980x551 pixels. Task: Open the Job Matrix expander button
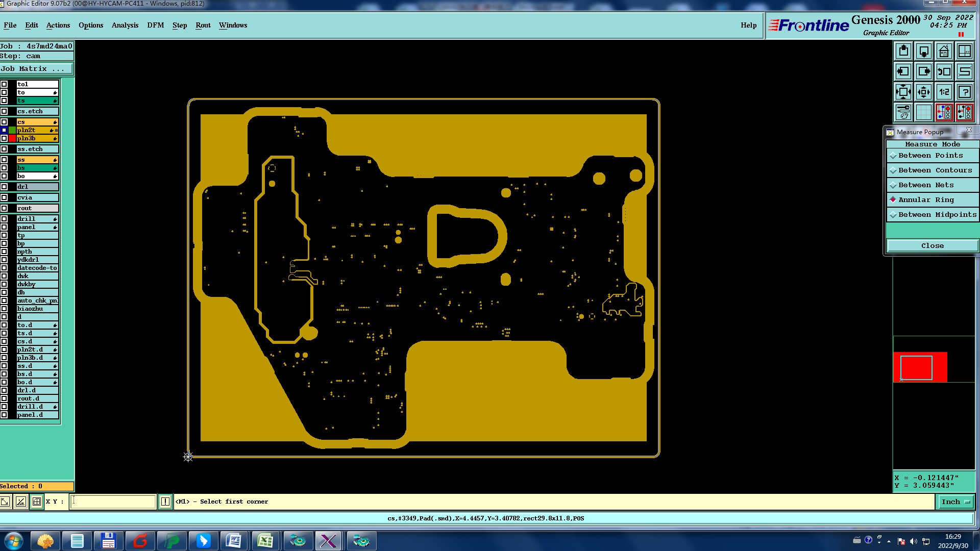(x=36, y=69)
